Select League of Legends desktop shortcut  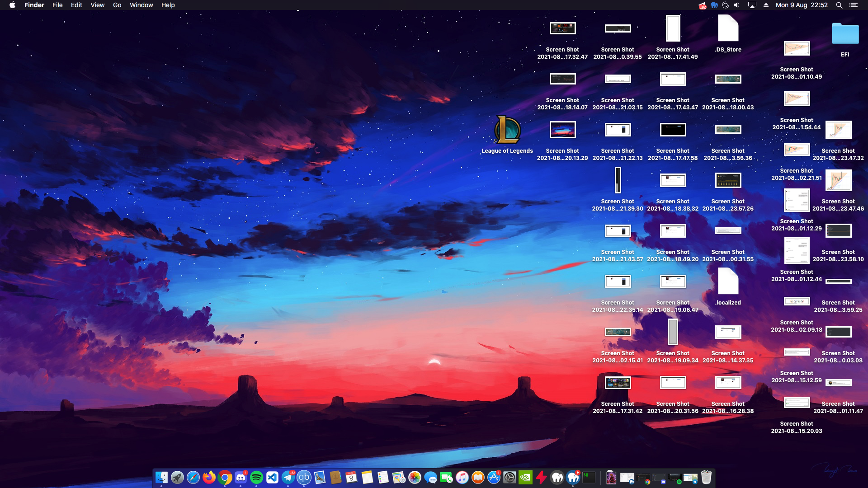coord(507,130)
